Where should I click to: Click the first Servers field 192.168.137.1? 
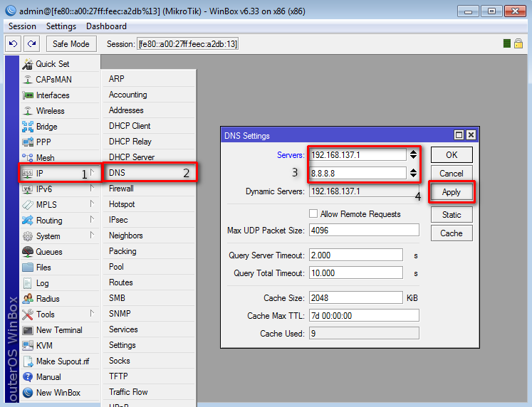click(358, 155)
